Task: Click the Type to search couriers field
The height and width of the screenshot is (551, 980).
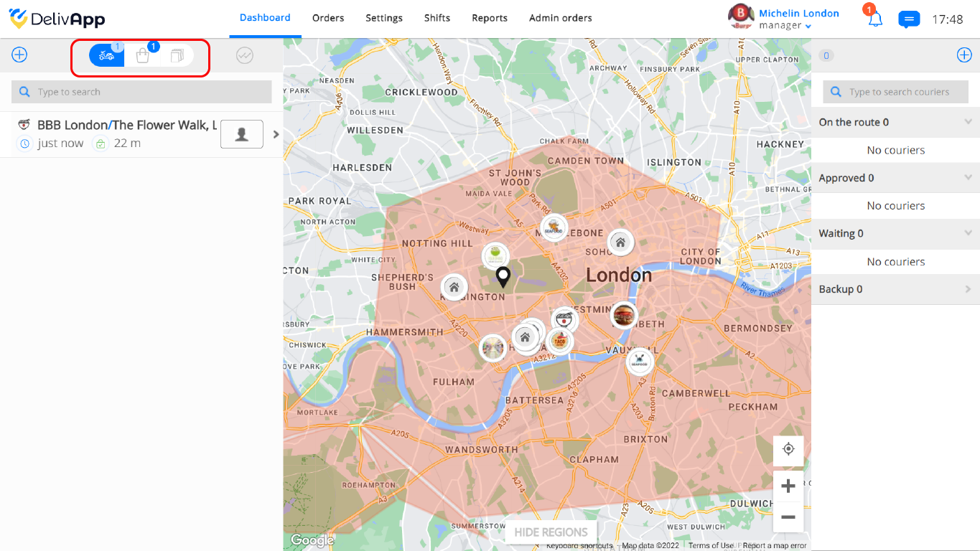Action: point(895,92)
